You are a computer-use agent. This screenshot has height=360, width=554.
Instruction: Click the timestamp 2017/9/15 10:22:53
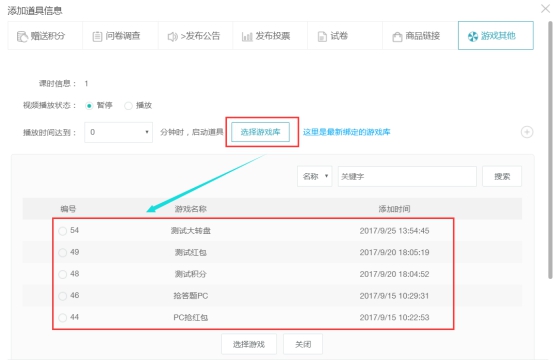(x=394, y=318)
